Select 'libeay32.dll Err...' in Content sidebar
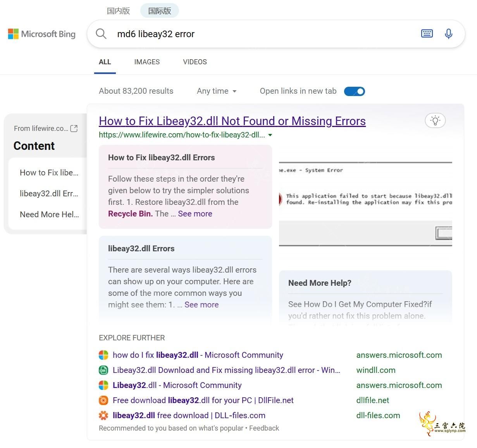Viewport: 477px width, 448px height. (49, 194)
